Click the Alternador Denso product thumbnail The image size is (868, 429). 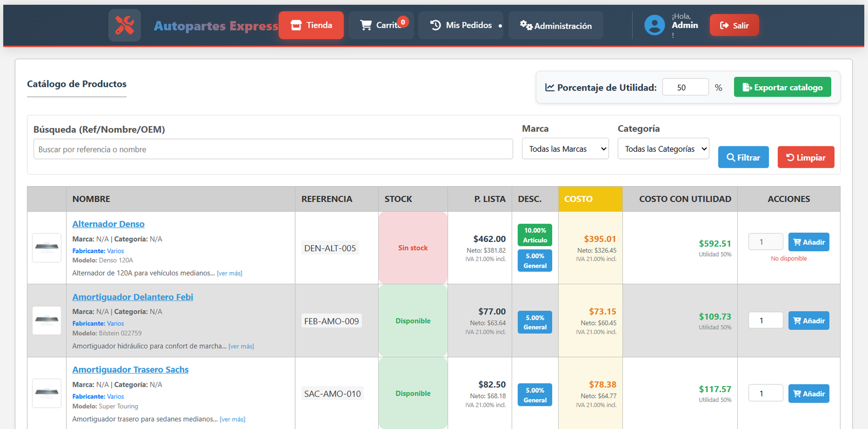47,248
